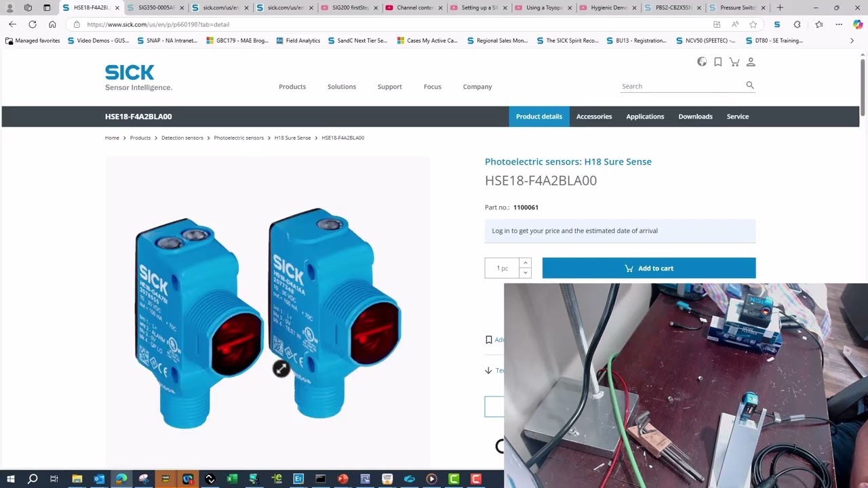This screenshot has width=868, height=488.
Task: Click the webcam video overlay
Action: coord(686,386)
